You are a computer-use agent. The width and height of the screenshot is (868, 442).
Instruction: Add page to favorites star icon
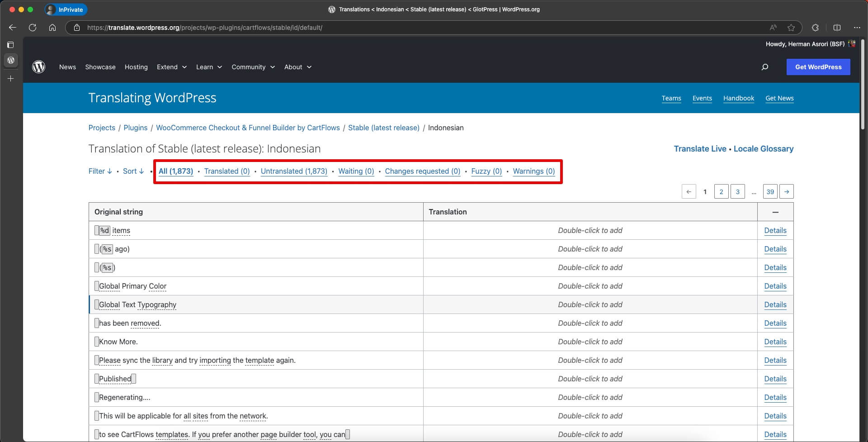point(791,28)
